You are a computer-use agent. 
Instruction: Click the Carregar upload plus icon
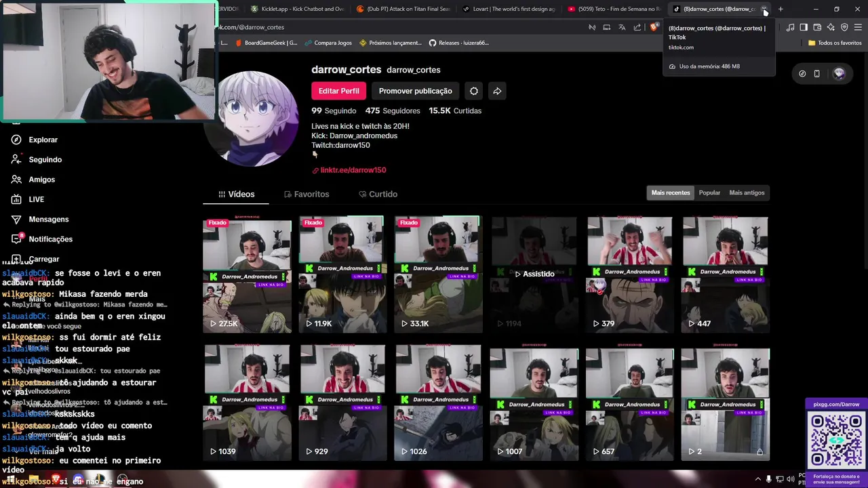16,259
